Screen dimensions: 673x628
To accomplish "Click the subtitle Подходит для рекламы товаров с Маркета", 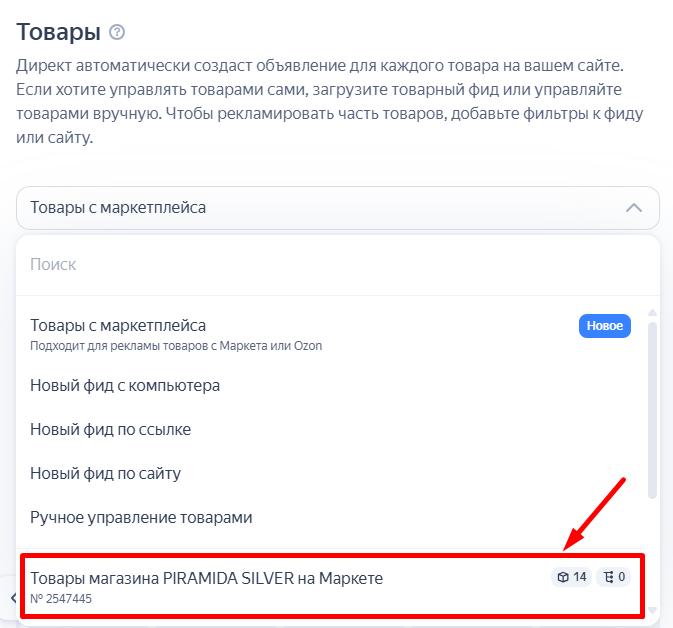I will click(176, 346).
